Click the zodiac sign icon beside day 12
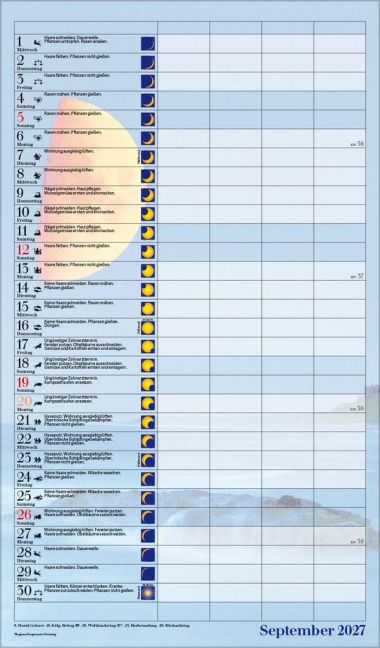The height and width of the screenshot is (648, 380). click(x=38, y=251)
